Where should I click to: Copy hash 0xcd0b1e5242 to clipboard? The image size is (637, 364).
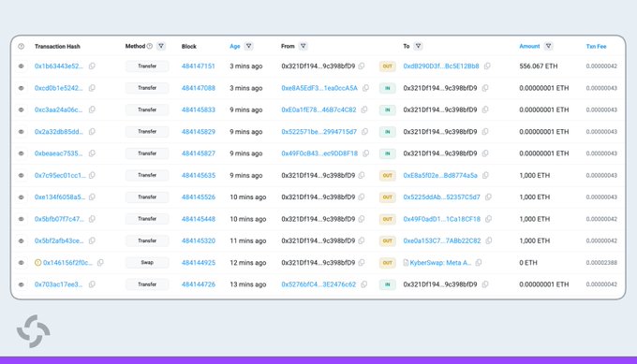[x=92, y=88]
